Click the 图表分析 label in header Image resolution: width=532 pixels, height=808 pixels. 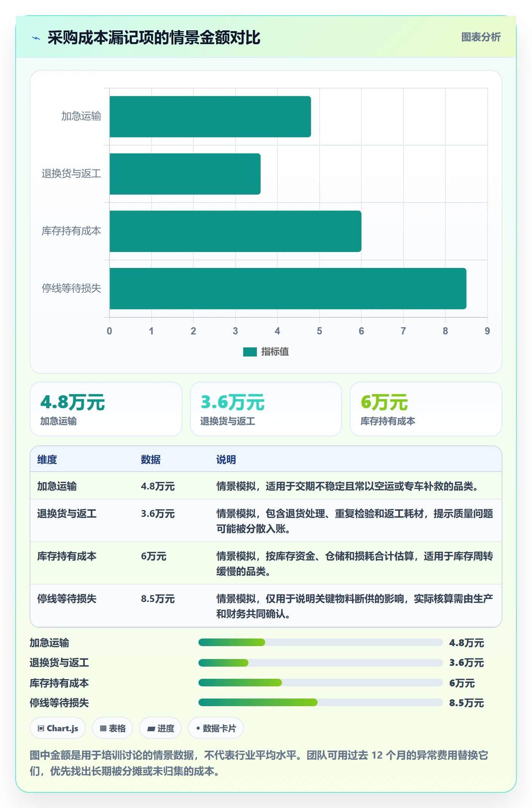481,37
